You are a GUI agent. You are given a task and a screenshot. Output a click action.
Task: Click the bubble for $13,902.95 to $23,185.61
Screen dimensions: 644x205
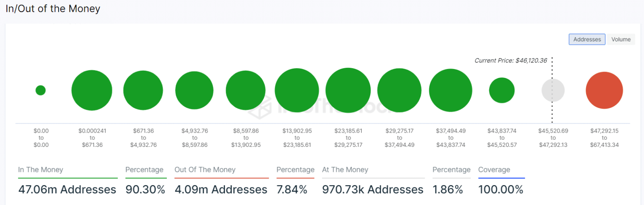[297, 90]
